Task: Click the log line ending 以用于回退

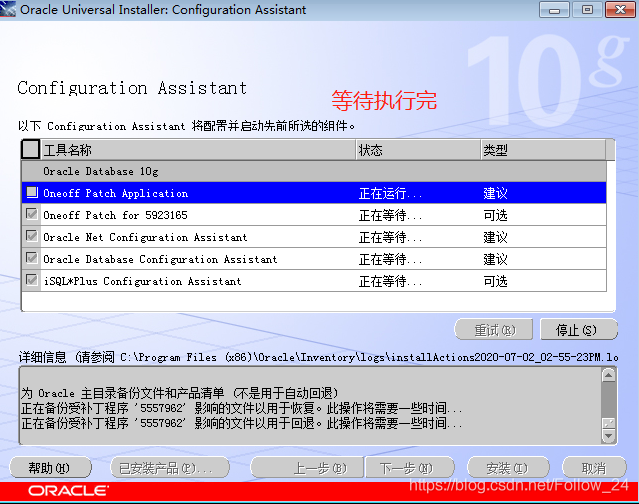Action: click(241, 423)
